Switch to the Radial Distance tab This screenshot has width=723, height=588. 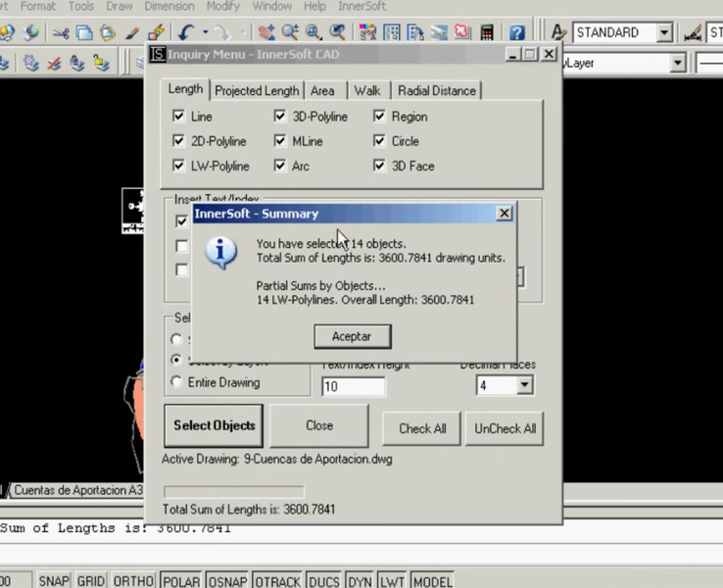click(x=437, y=90)
